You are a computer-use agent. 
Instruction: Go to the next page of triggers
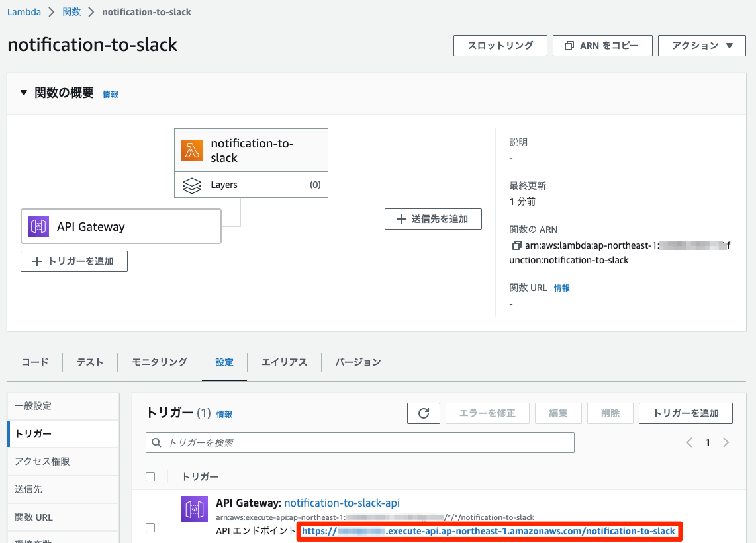coord(726,442)
